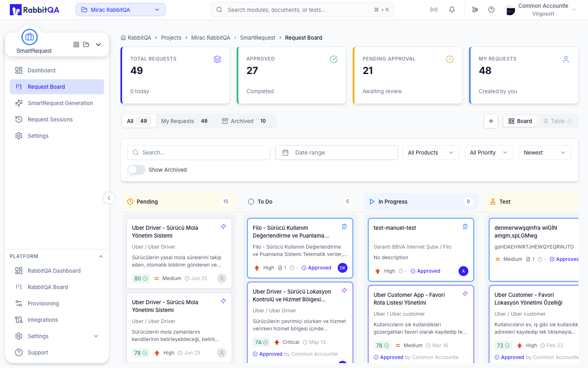
Task: Go to Provisioning
Action: click(57, 303)
